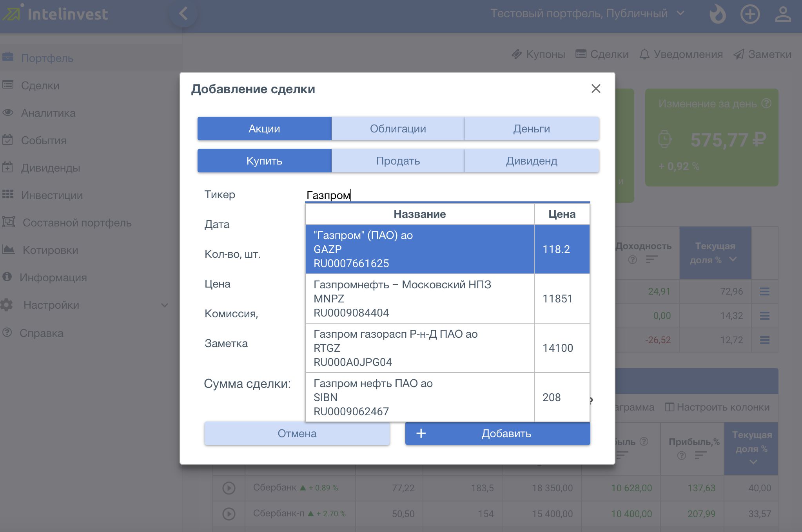Screen dimensions: 802x532
Task: Open row menu icon for 72,96 share row
Action: pos(765,291)
